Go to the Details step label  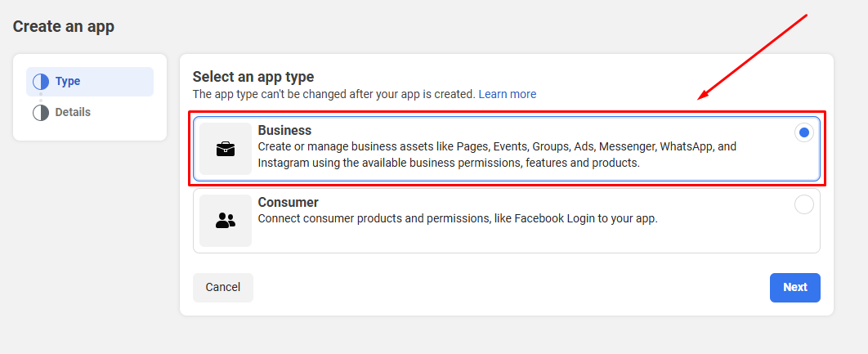(73, 112)
